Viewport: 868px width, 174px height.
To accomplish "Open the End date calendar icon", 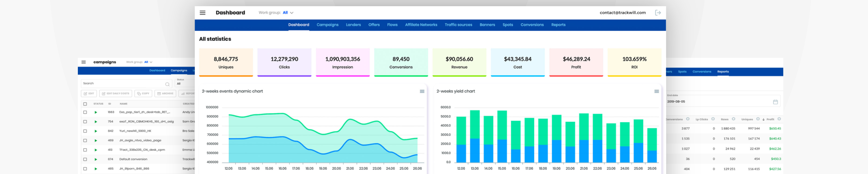I will (x=775, y=102).
